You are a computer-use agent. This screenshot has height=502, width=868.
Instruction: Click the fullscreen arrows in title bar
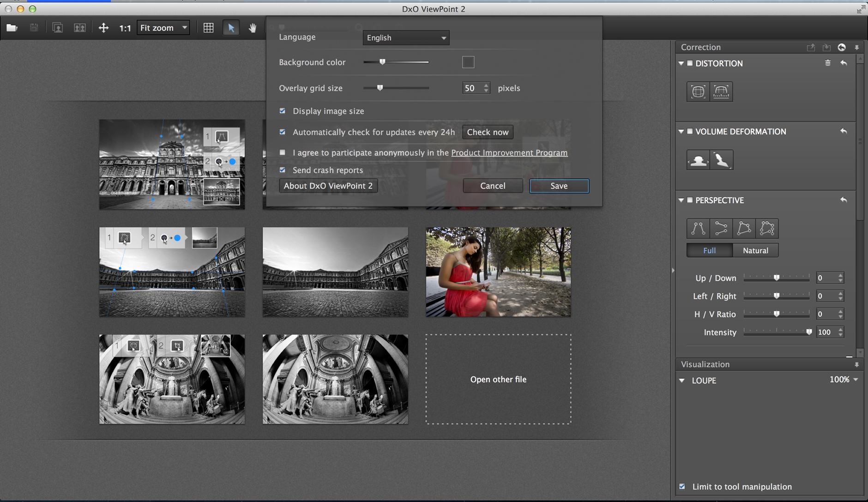click(x=861, y=9)
